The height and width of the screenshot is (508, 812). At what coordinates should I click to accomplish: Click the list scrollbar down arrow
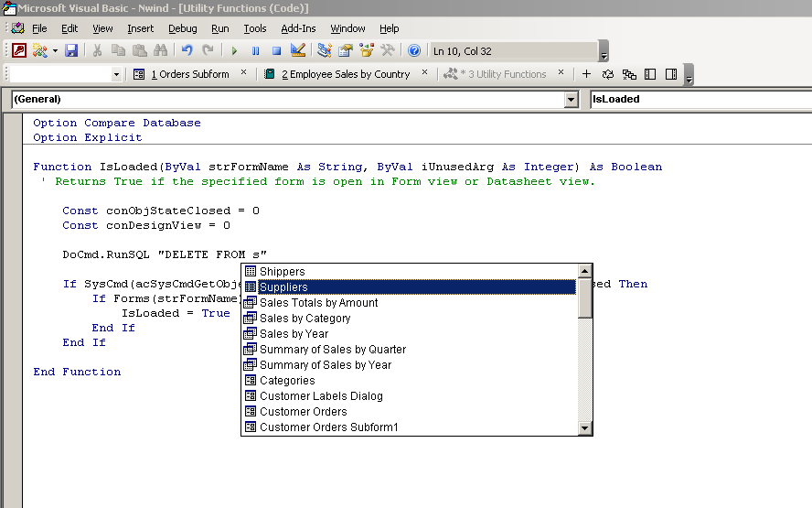click(x=584, y=427)
